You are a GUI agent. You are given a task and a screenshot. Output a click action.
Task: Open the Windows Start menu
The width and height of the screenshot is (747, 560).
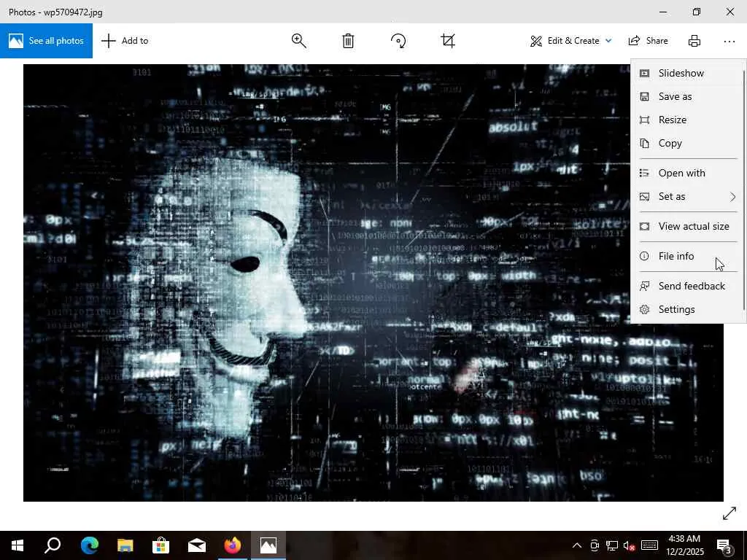(18, 545)
